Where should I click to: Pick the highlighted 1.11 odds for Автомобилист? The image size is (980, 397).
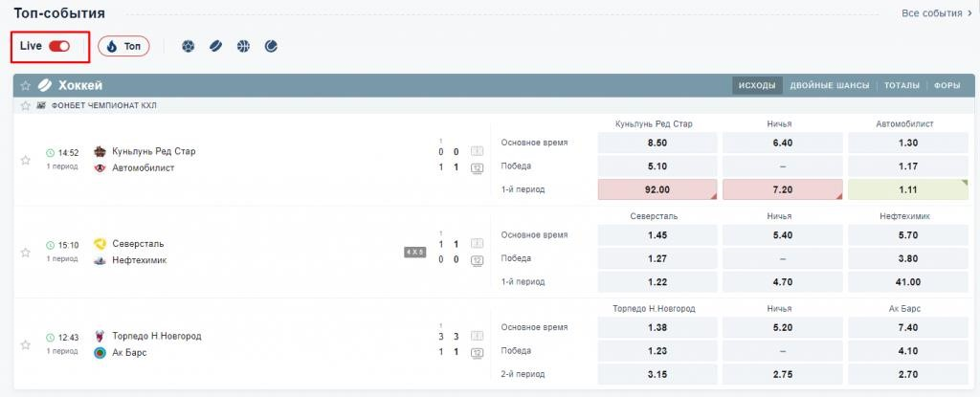tap(907, 189)
